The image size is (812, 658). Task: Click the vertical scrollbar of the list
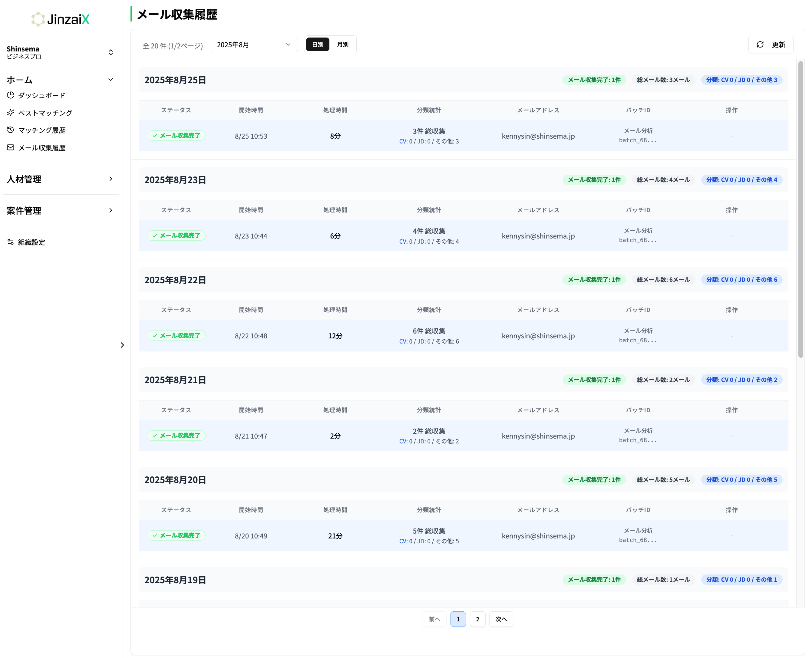point(800,209)
